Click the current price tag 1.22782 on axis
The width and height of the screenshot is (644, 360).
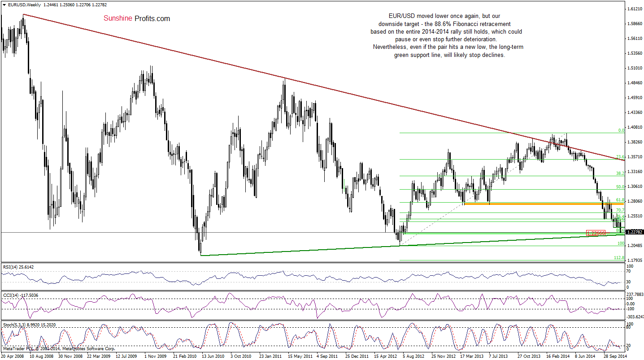(x=635, y=232)
